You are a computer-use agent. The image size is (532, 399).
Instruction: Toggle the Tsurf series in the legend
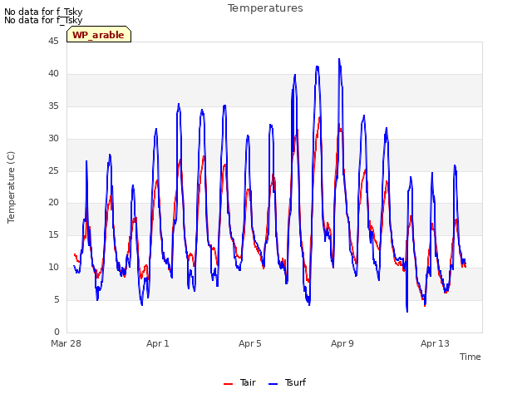tap(287, 382)
